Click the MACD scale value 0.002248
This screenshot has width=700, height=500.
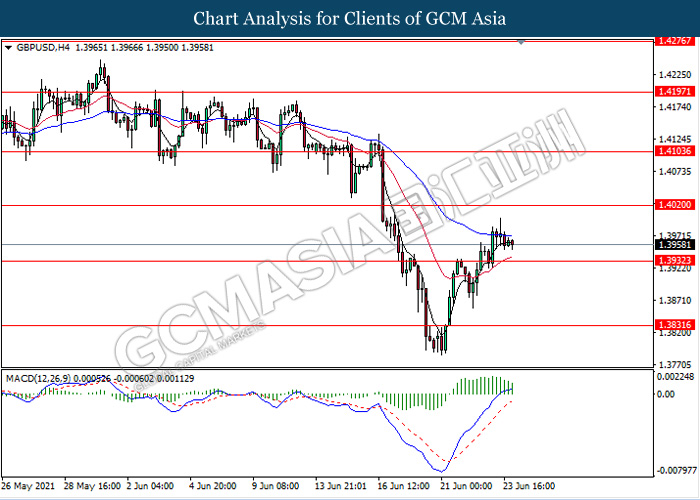click(675, 377)
